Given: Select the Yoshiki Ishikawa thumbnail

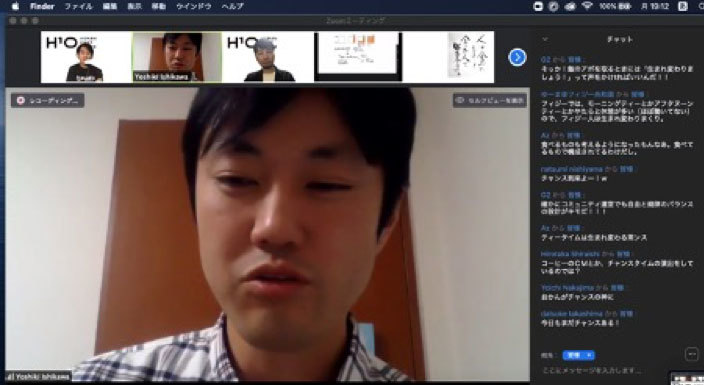Looking at the screenshot, I should click(x=177, y=57).
